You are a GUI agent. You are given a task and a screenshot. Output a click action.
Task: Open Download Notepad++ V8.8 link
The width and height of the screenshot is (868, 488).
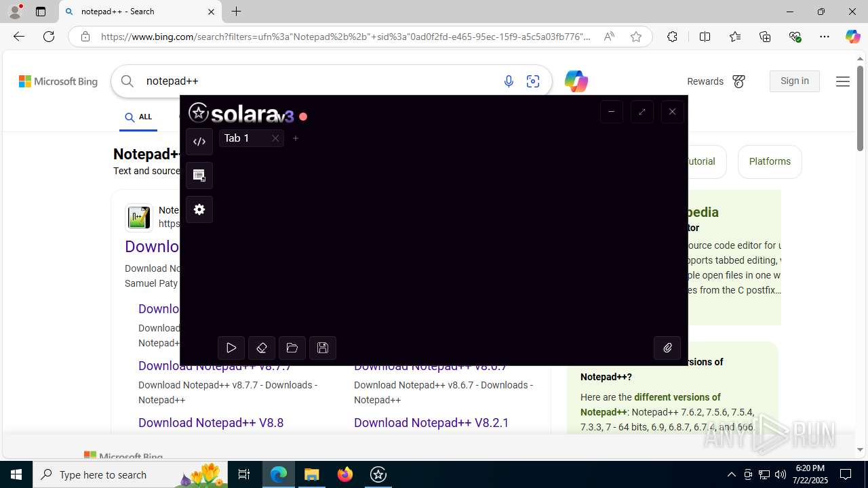coord(211,423)
